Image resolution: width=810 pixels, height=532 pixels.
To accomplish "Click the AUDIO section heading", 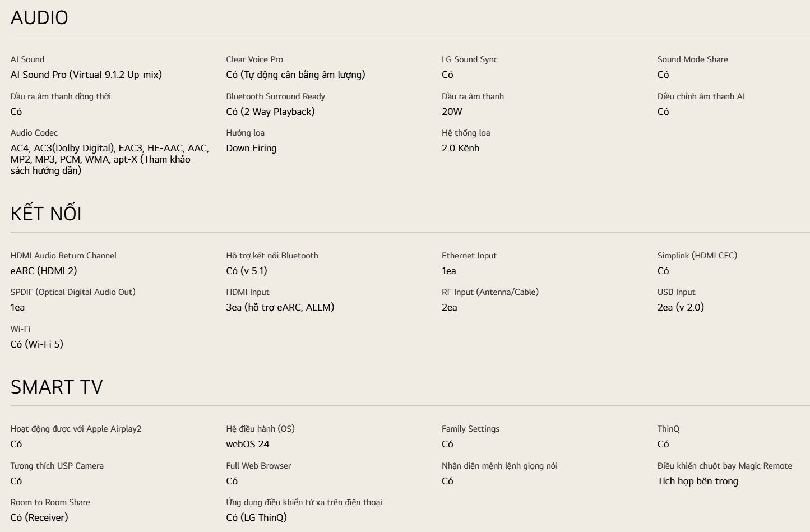I will click(39, 18).
